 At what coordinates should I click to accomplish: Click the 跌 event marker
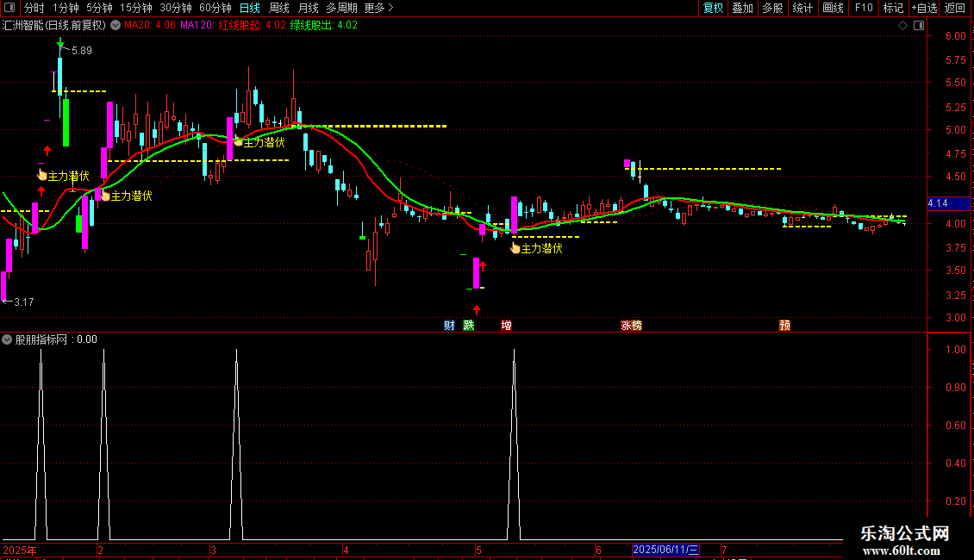(468, 326)
